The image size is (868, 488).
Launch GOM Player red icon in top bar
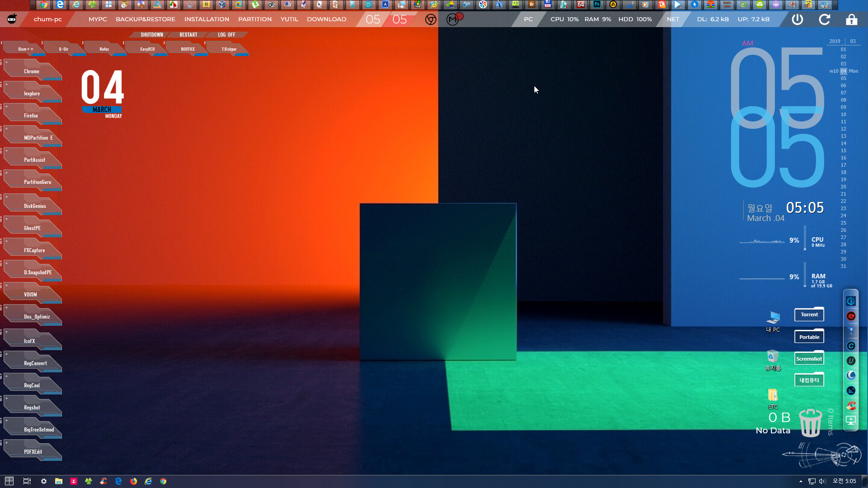coord(662,5)
